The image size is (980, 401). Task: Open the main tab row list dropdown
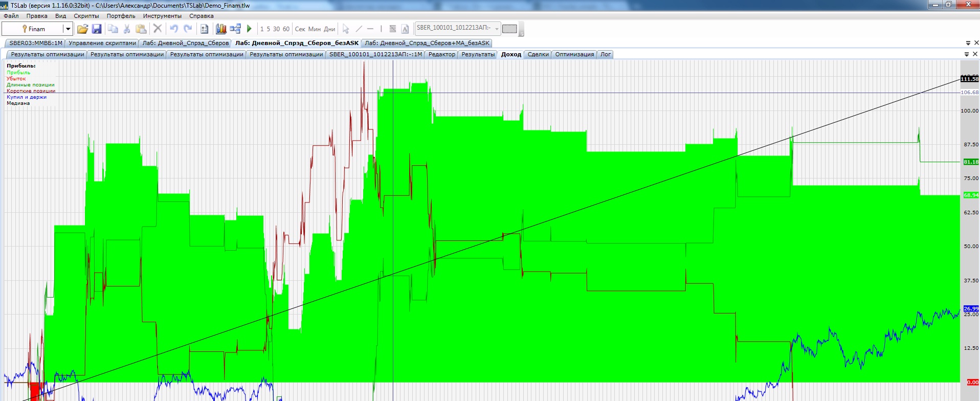click(968, 43)
